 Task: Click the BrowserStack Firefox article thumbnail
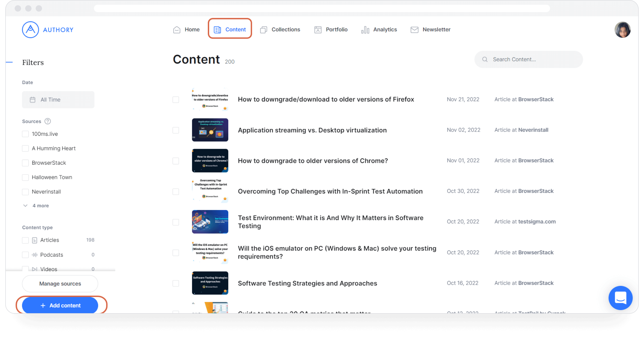[x=210, y=99]
